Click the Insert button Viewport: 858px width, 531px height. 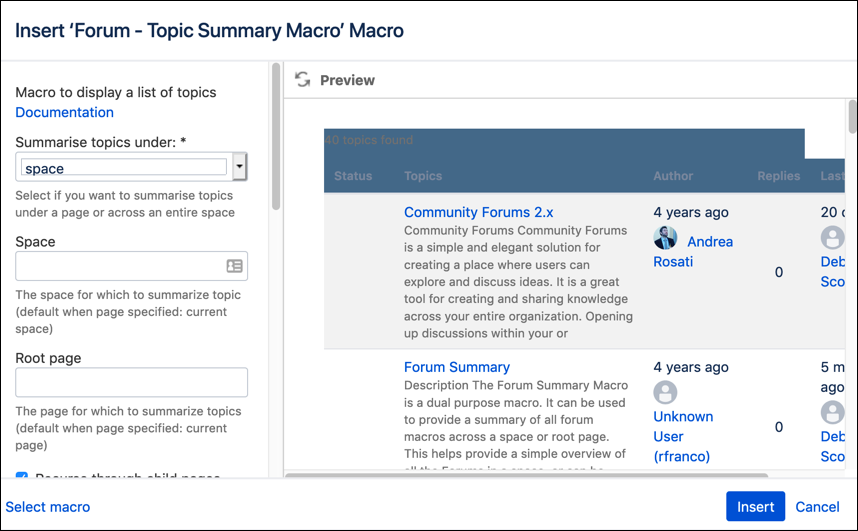point(755,506)
